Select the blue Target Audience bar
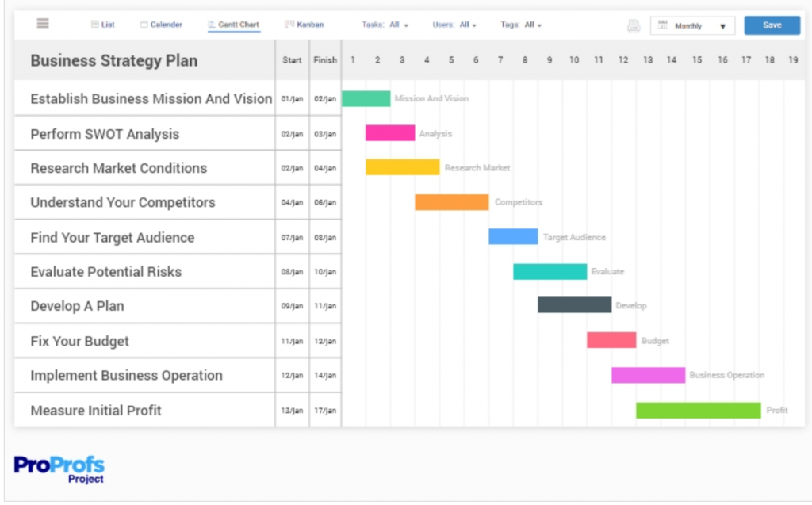This screenshot has width=812, height=505. coord(513,237)
